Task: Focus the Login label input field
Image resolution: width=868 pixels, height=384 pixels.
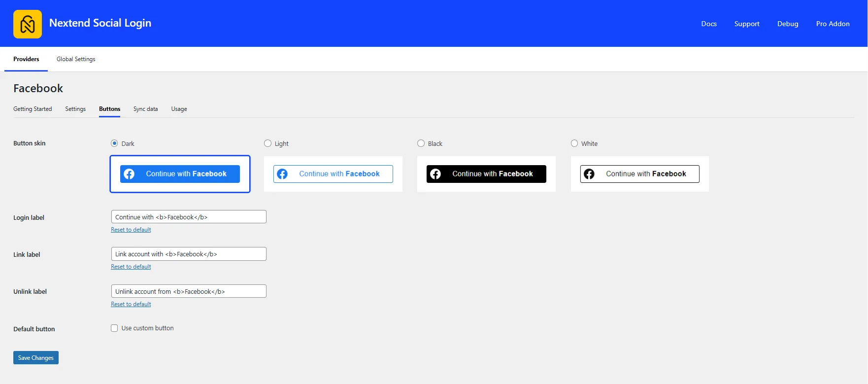Action: pos(189,217)
